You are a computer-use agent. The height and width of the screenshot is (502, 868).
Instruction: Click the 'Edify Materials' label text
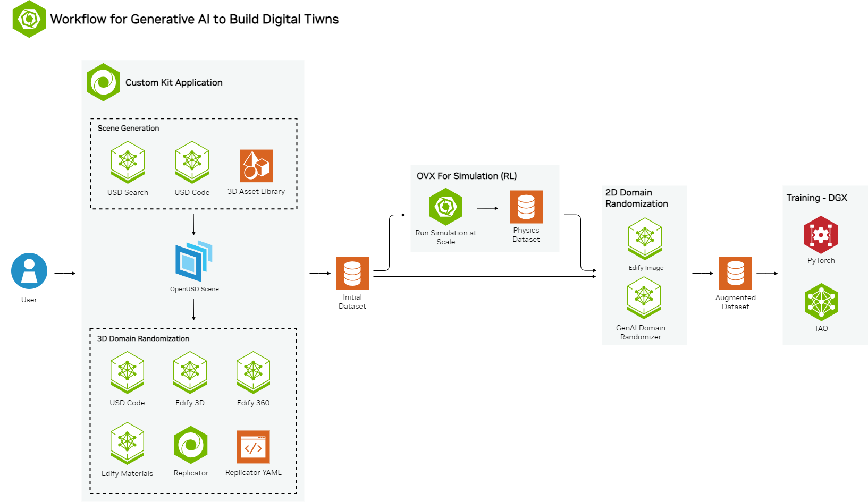pos(127,473)
